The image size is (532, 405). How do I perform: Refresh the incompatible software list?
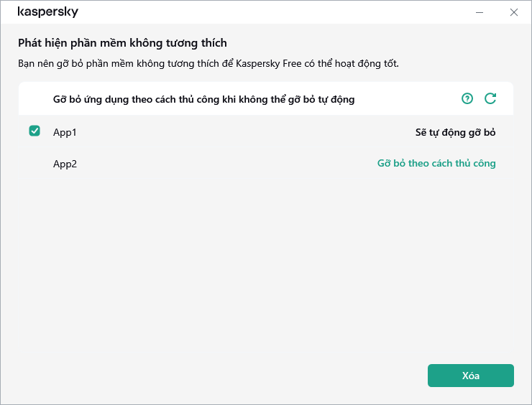point(490,98)
